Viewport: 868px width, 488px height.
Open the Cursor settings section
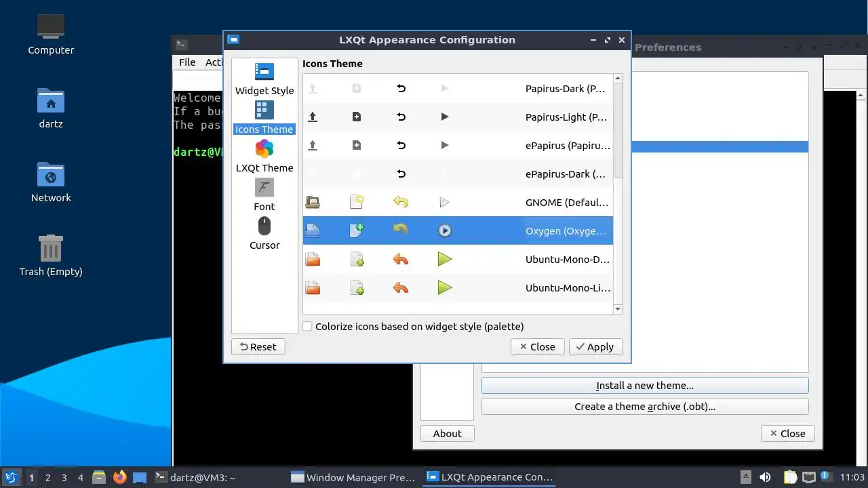coord(264,234)
